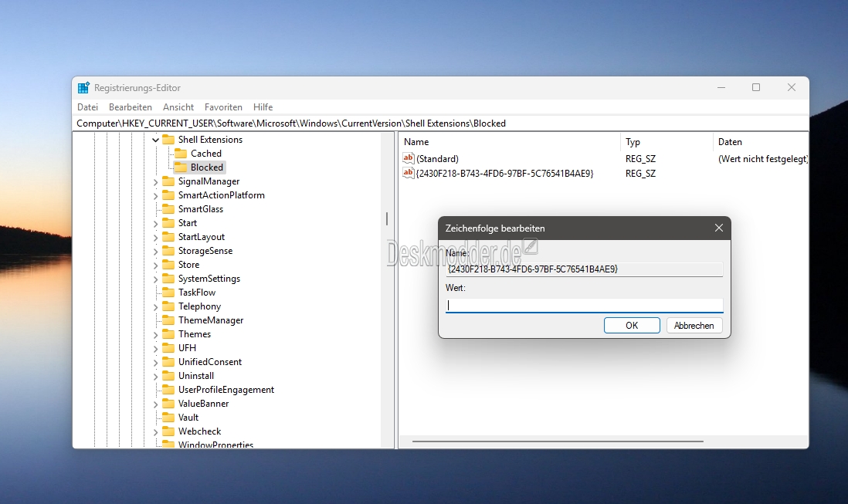Select the SmartActionPlatform key label
The width and height of the screenshot is (848, 504).
222,195
